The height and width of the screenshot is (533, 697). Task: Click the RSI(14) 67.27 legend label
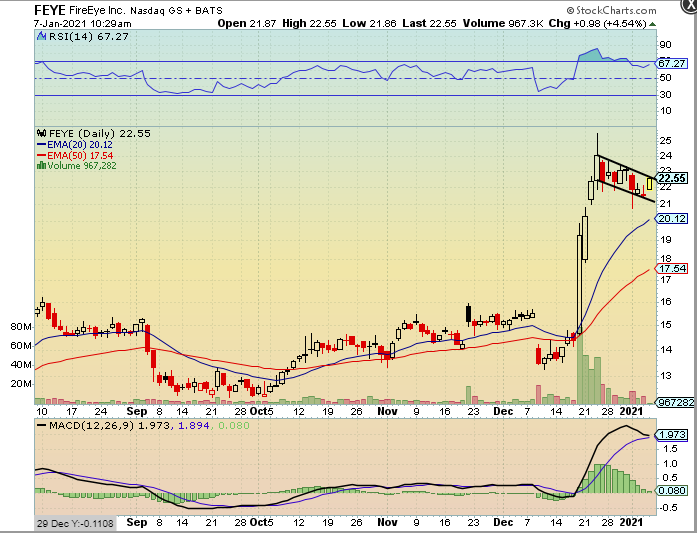point(88,36)
